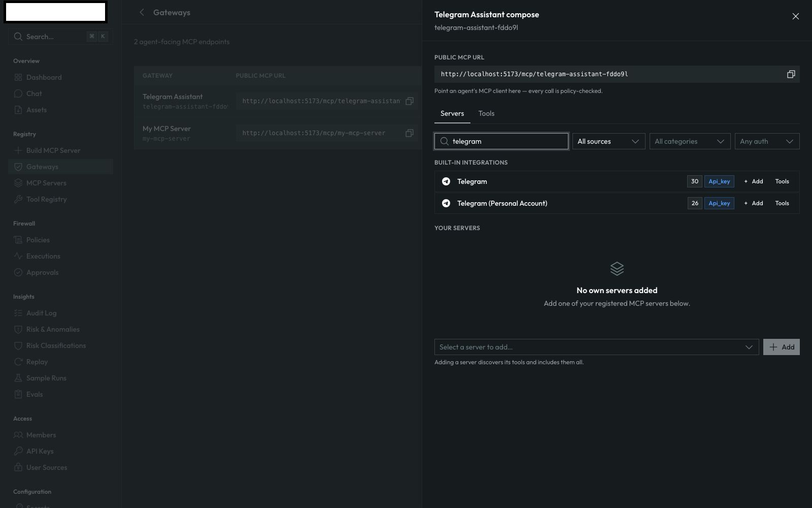This screenshot has width=812, height=508.
Task: Open the Approvals page
Action: pos(60,272)
